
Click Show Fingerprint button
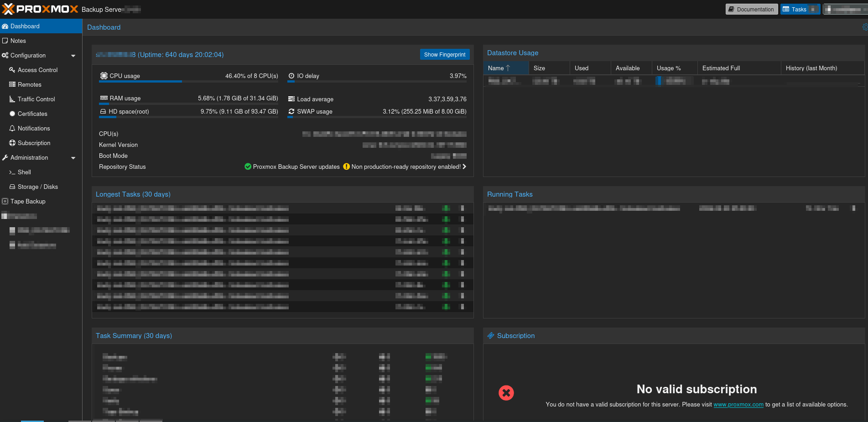(x=445, y=54)
